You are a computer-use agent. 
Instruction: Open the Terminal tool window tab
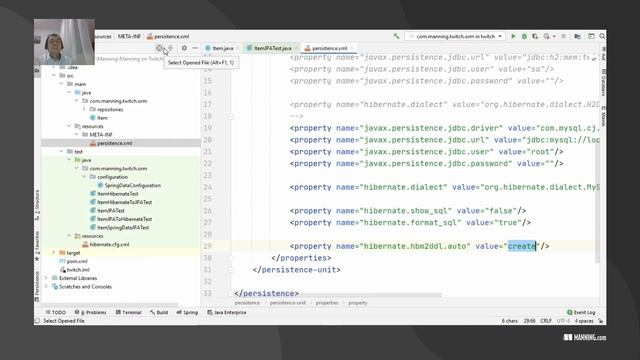tap(129, 312)
